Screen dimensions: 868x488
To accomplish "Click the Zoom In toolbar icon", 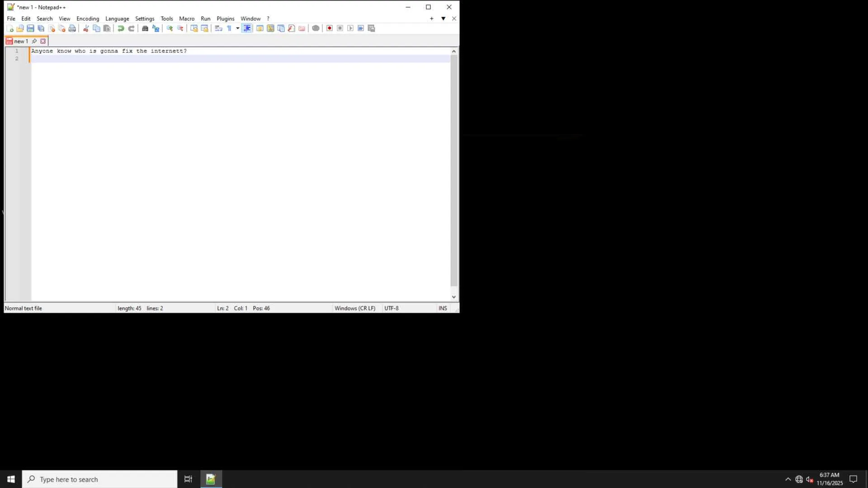I will pos(170,28).
